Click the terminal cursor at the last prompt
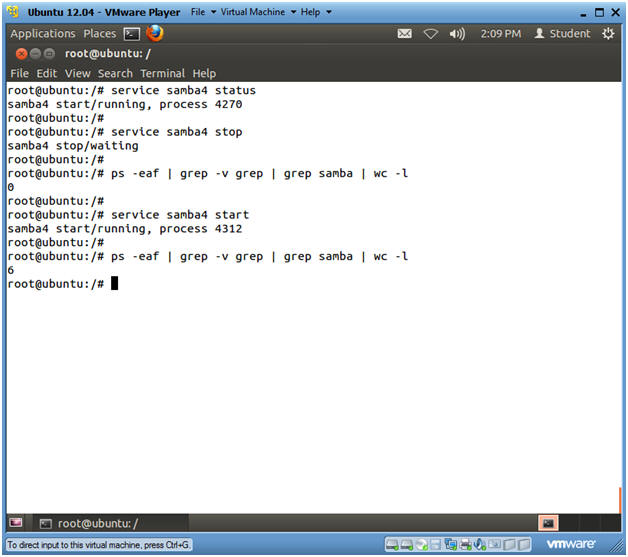The height and width of the screenshot is (557, 628). pos(114,284)
